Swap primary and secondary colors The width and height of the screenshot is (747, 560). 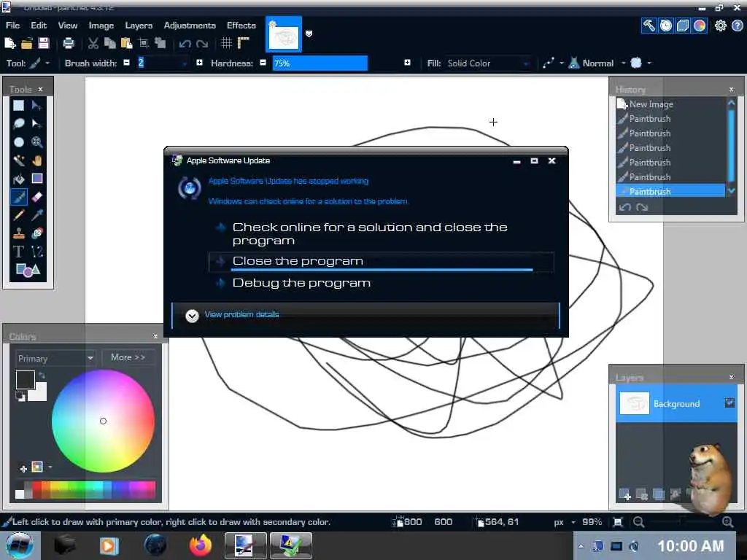point(42,376)
